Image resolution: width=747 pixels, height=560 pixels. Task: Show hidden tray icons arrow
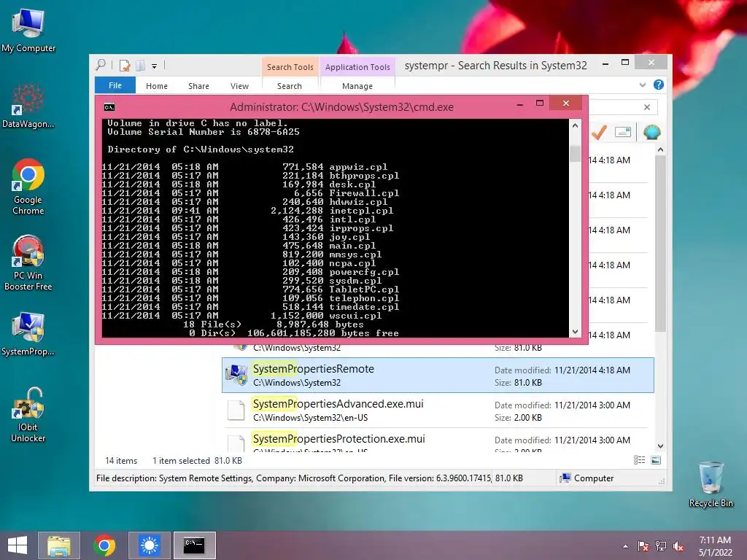[625, 546]
